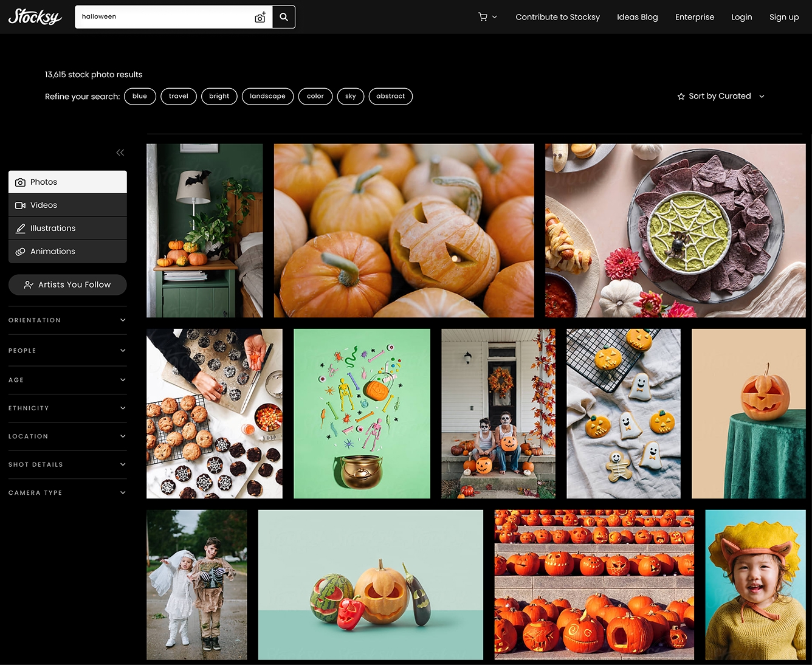Click the Stocksy logo
The image size is (812, 665).
[35, 17]
